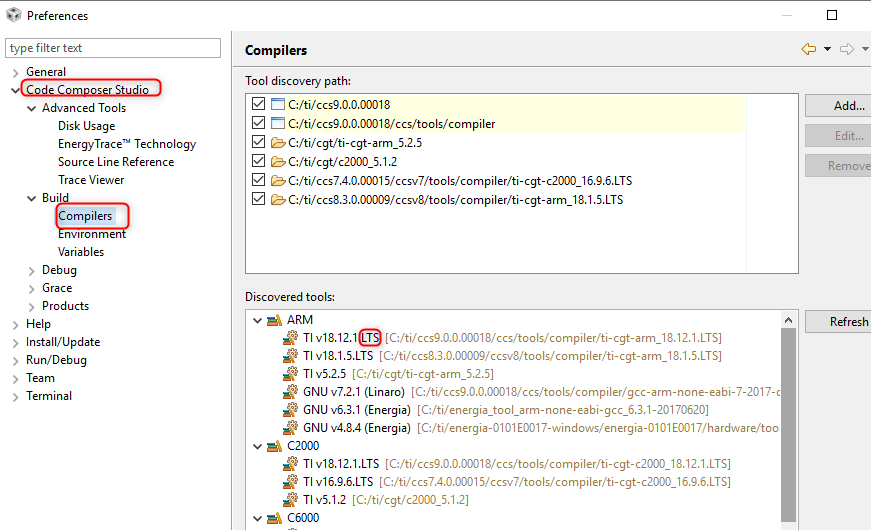Click the type filter text field
This screenshot has height=530, width=871.
113,48
